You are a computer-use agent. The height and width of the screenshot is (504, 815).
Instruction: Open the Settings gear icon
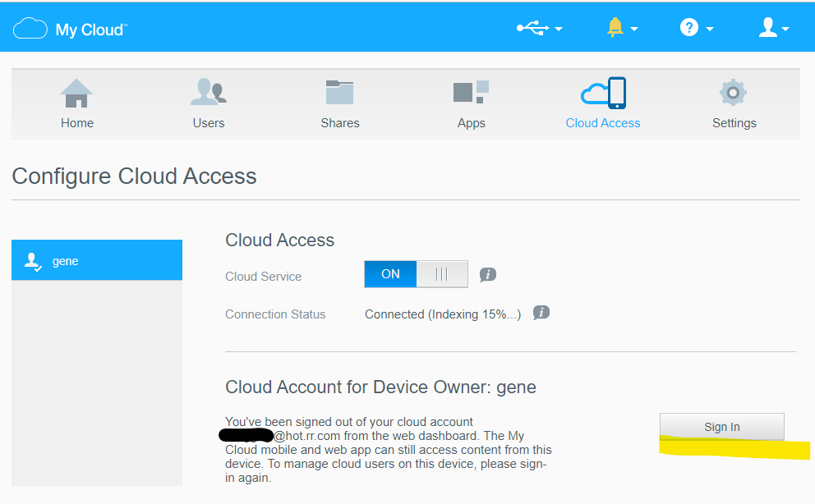(x=734, y=93)
